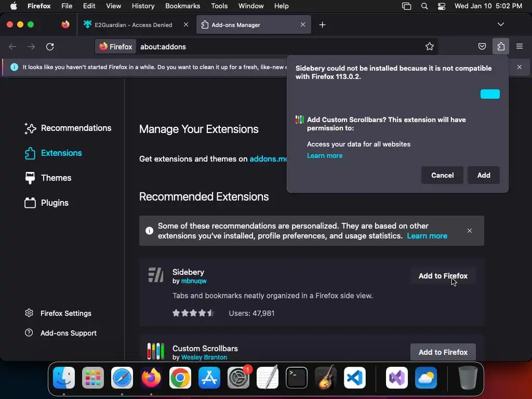Add Sidebery to Firefox
Image resolution: width=532 pixels, height=399 pixels.
pyautogui.click(x=443, y=276)
